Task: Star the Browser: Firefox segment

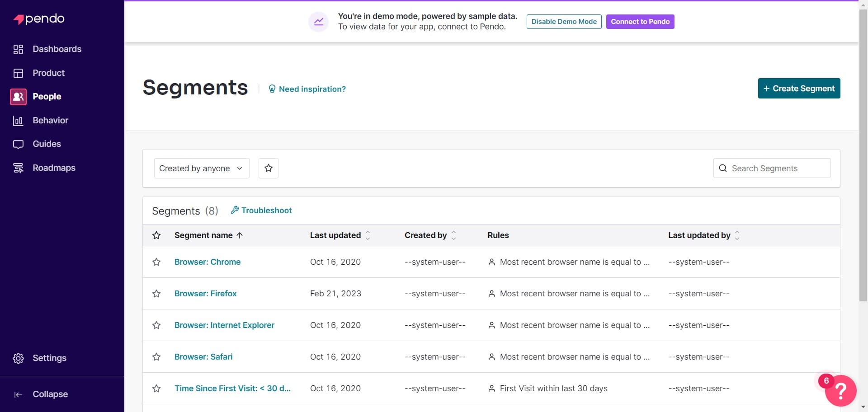Action: (x=156, y=294)
